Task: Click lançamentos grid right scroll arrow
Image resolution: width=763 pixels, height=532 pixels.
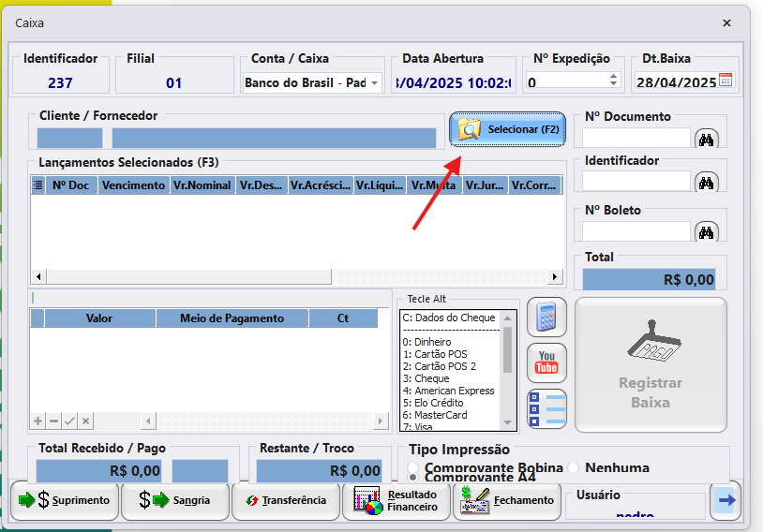Action: (555, 276)
